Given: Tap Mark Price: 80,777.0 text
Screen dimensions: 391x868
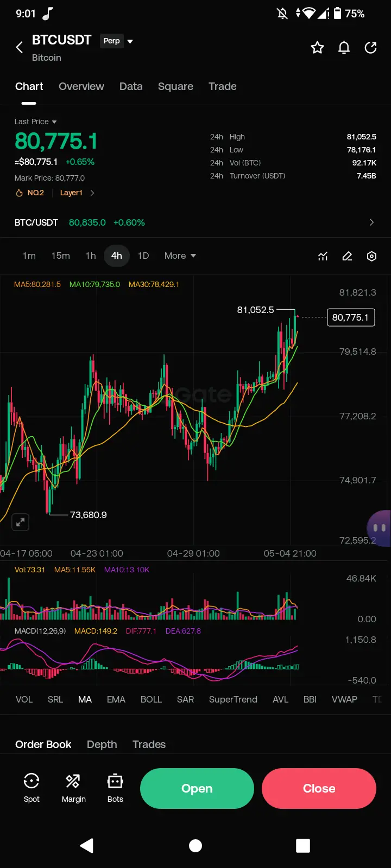Looking at the screenshot, I should 49,178.
